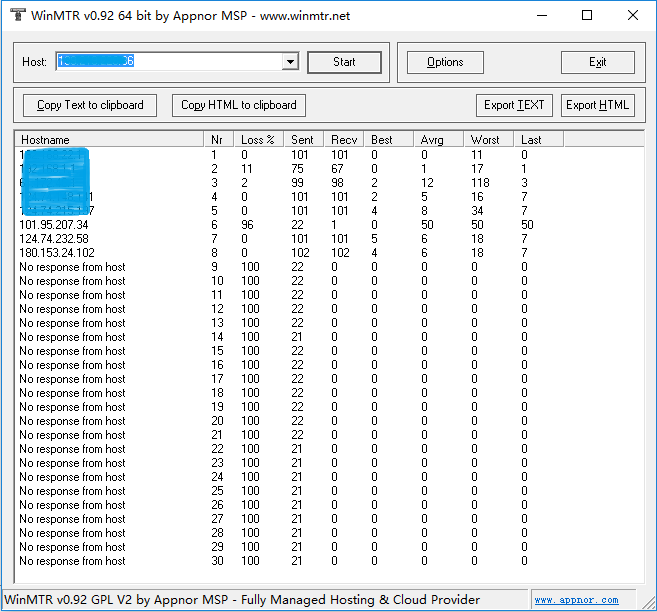657x612 pixels.
Task: Select the 124.74.232.58 host row
Action: coord(54,239)
